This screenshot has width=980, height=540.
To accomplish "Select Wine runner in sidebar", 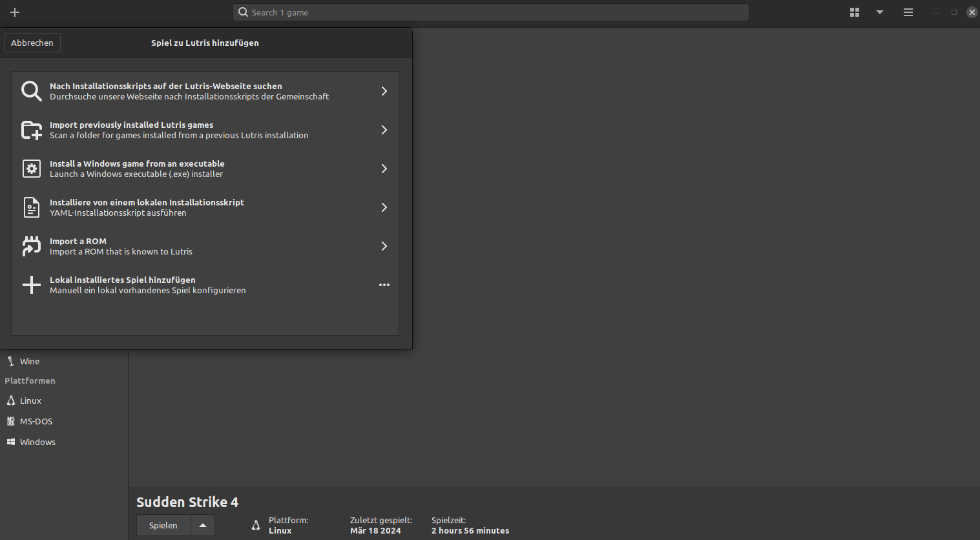I will [64, 361].
